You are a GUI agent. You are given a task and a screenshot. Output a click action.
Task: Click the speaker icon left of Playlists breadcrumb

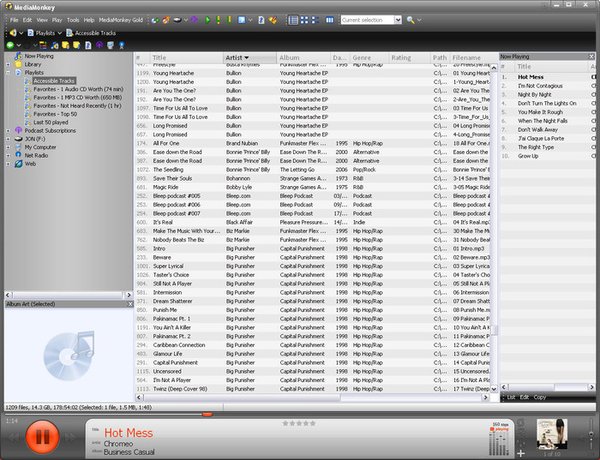(x=13, y=33)
